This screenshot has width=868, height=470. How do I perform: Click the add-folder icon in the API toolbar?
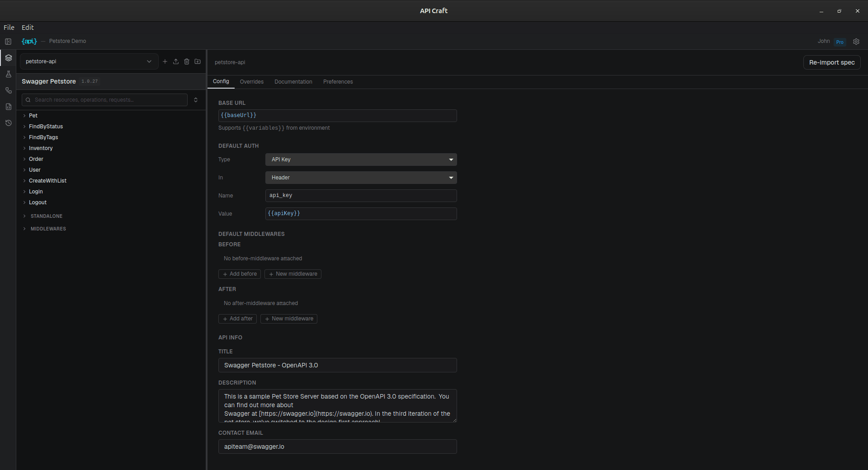(x=198, y=61)
